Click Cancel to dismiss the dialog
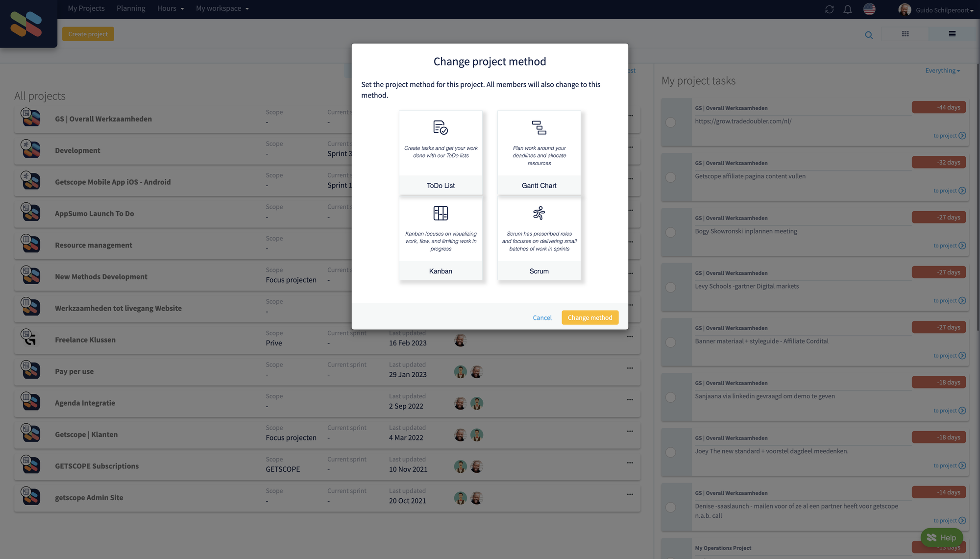The image size is (980, 559). 542,317
